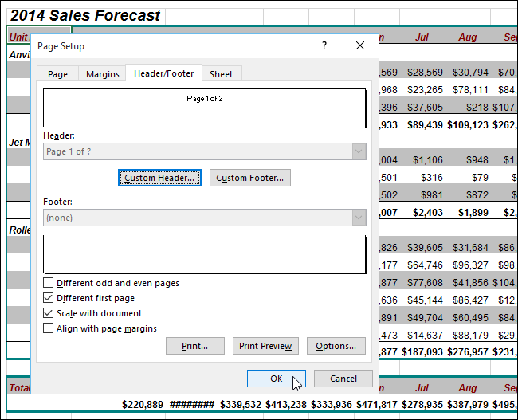Click the Header combo box showing Page 1 of ?
The width and height of the screenshot is (518, 420).
pyautogui.click(x=205, y=151)
